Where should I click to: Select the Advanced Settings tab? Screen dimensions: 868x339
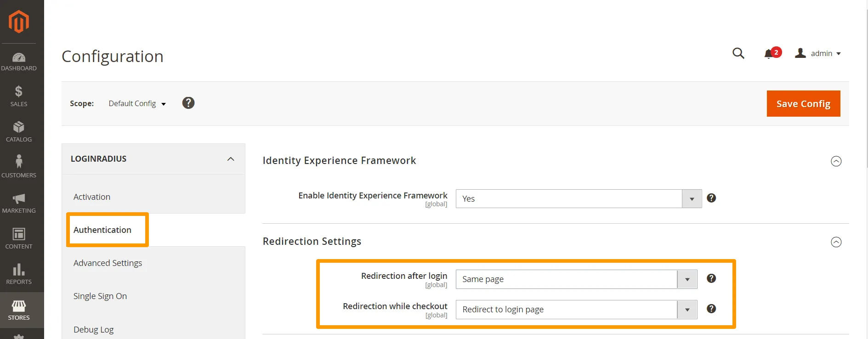[108, 263]
